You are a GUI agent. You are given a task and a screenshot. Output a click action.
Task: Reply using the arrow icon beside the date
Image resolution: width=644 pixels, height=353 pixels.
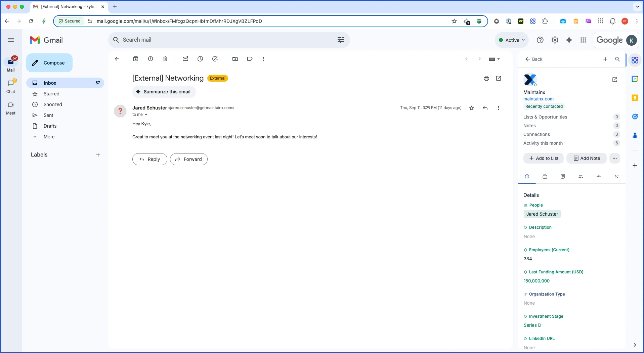tap(485, 108)
